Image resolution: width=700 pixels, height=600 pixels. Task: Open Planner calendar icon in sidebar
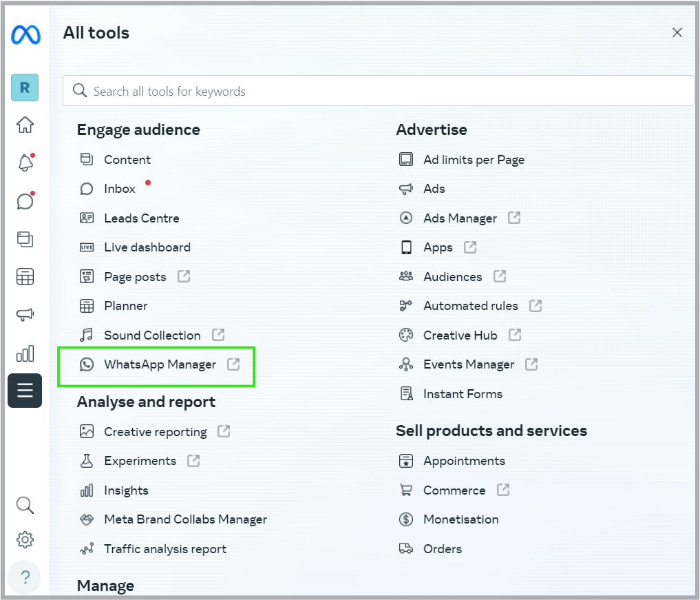[25, 276]
